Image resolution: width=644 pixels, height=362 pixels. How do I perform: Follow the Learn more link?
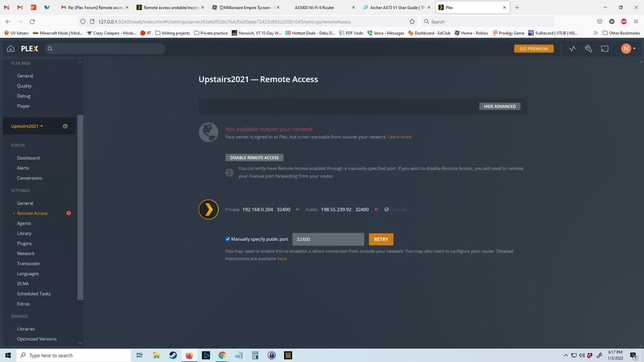coord(400,137)
